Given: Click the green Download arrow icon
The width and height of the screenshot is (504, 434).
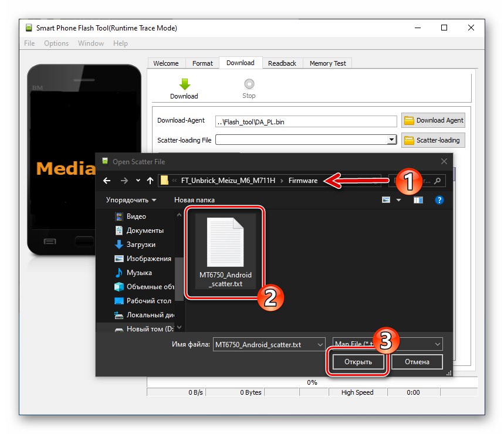Looking at the screenshot, I should [x=184, y=84].
